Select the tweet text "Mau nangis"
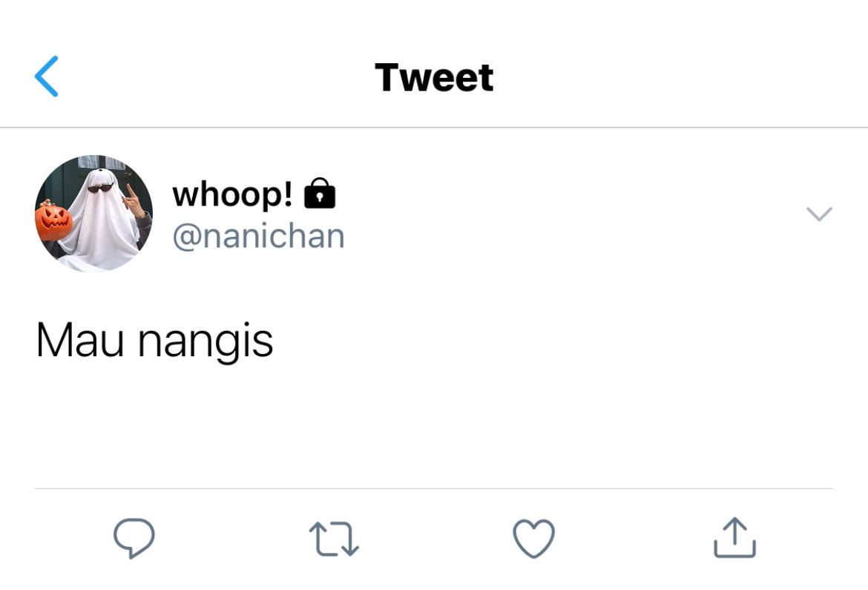The image size is (868, 590). (154, 341)
